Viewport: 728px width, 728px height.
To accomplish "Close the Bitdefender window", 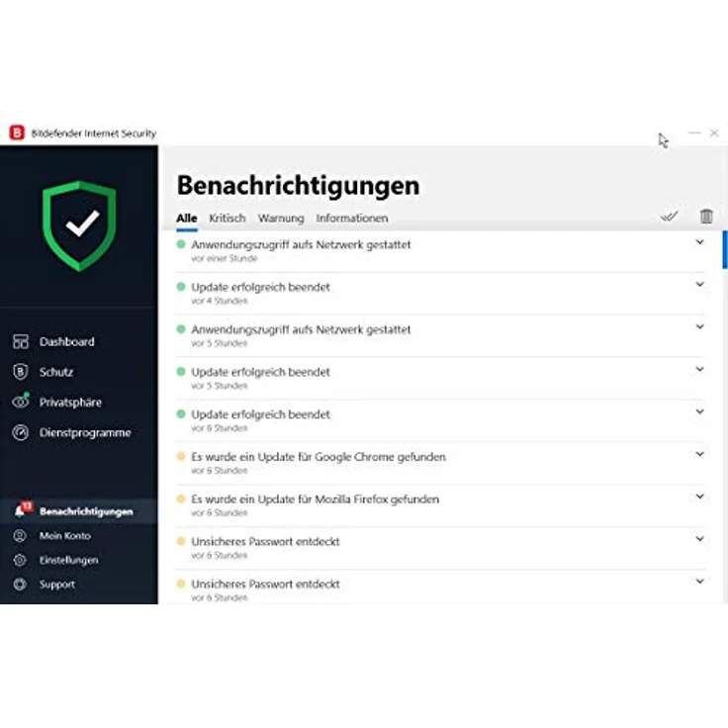I will pos(714,133).
